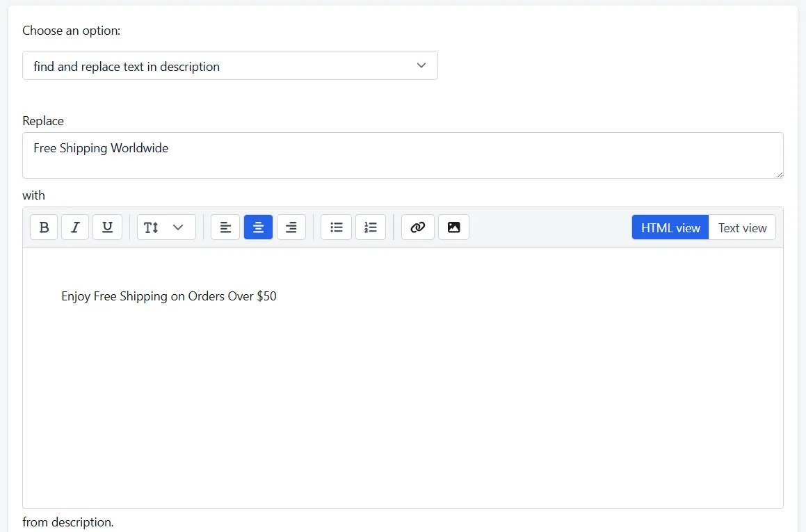
Task: Click the resize handle of Replace textarea
Action: click(x=780, y=175)
